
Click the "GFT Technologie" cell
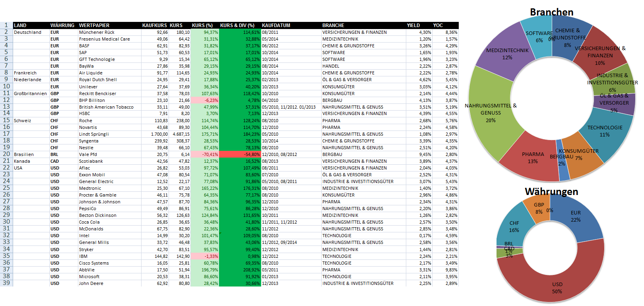[110, 59]
